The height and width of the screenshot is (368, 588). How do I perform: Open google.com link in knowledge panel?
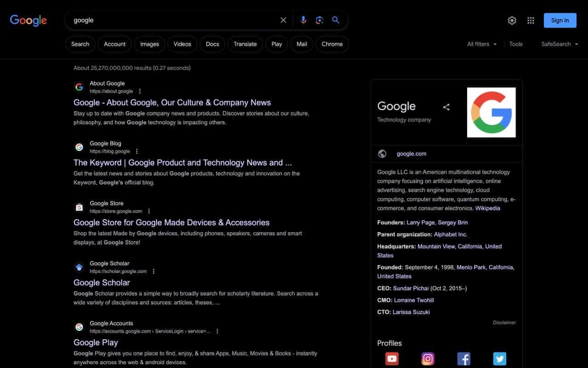(412, 154)
